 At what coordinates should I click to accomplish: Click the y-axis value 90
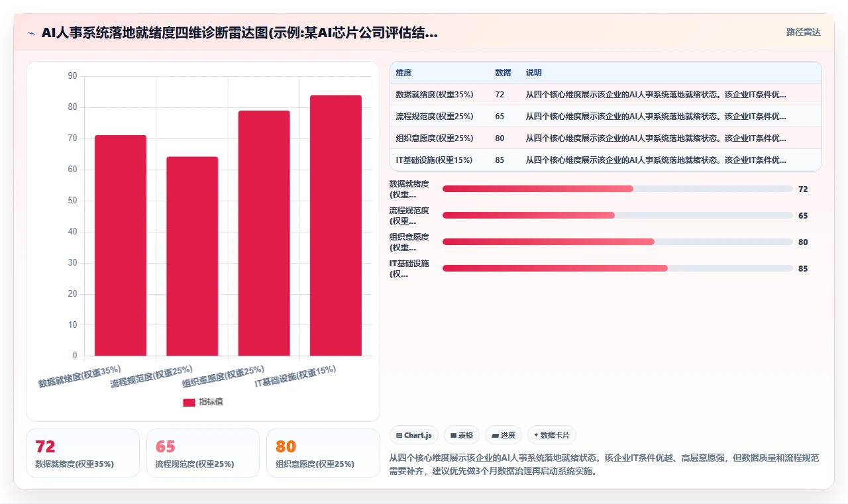(72, 76)
